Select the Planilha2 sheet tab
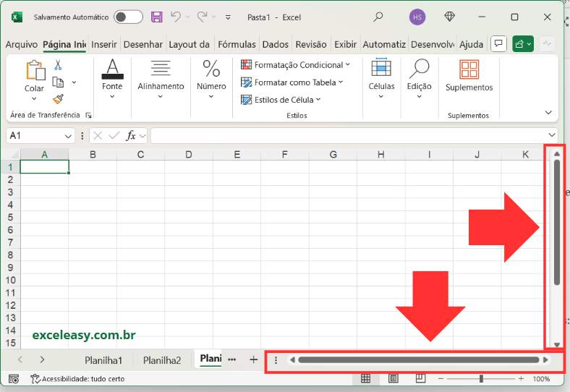The height and width of the screenshot is (392, 570). coord(162,359)
